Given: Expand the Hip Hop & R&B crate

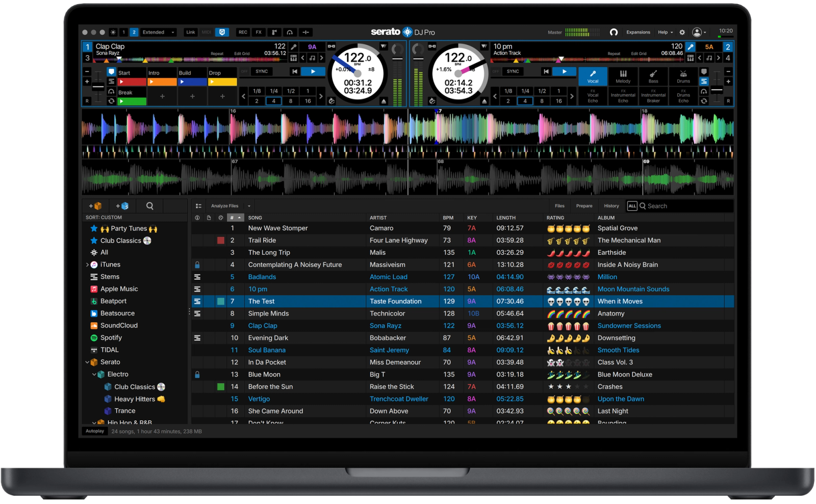Looking at the screenshot, I should [93, 422].
